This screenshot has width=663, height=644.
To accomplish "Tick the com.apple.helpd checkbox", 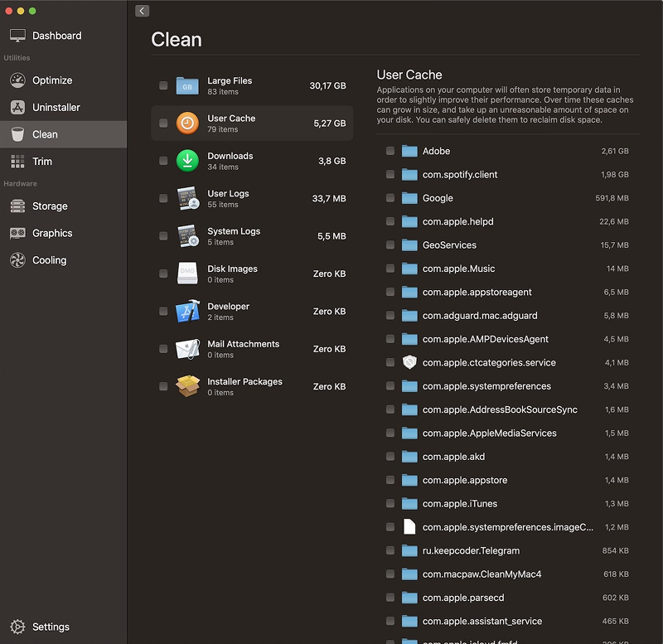I will (390, 221).
